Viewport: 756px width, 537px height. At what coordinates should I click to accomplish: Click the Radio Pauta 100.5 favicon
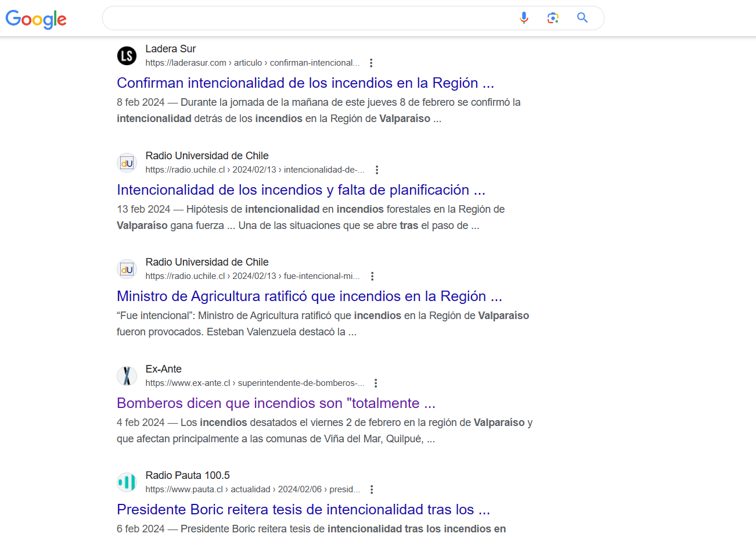127,482
